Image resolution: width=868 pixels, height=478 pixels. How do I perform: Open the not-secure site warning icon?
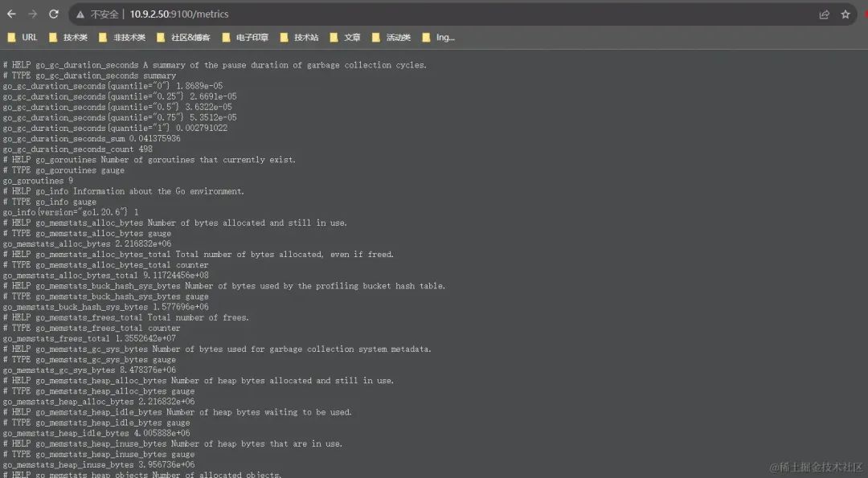[80, 14]
